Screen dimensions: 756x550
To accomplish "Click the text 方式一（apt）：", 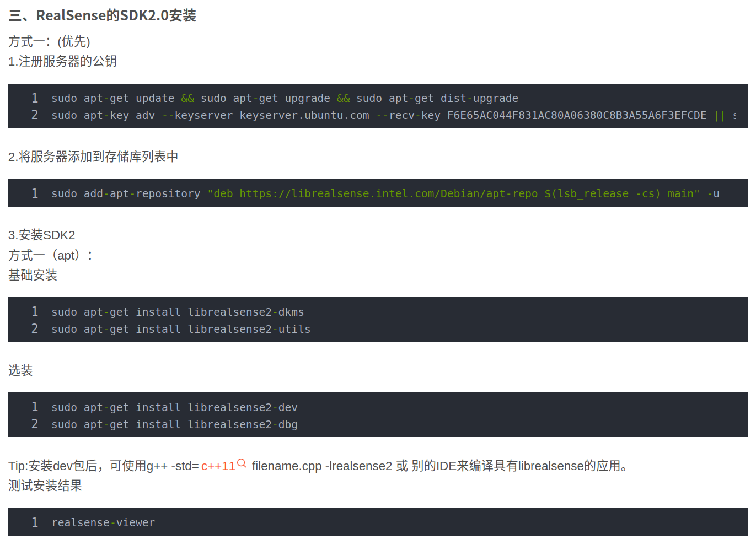I will (51, 255).
